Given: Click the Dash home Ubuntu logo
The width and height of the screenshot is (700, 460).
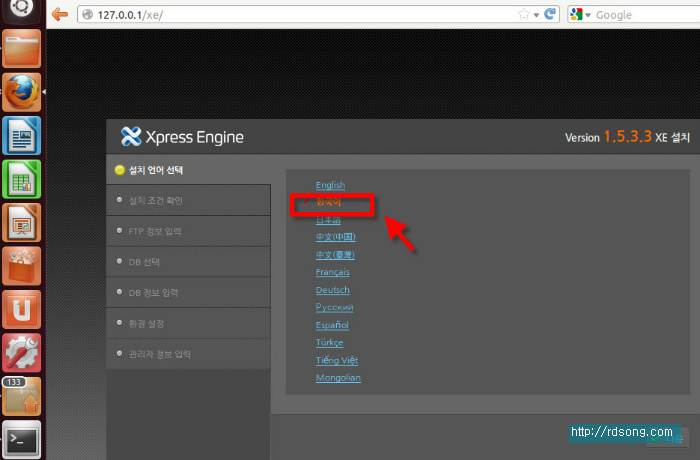Looking at the screenshot, I should tap(21, 9).
